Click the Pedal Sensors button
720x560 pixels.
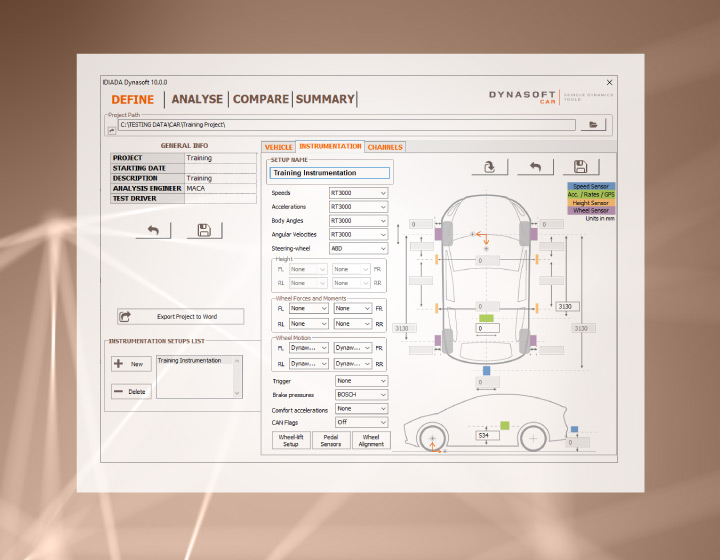click(331, 440)
